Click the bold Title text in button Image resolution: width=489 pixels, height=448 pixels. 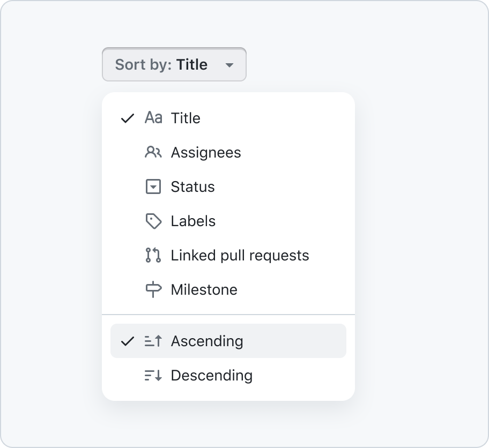point(192,64)
